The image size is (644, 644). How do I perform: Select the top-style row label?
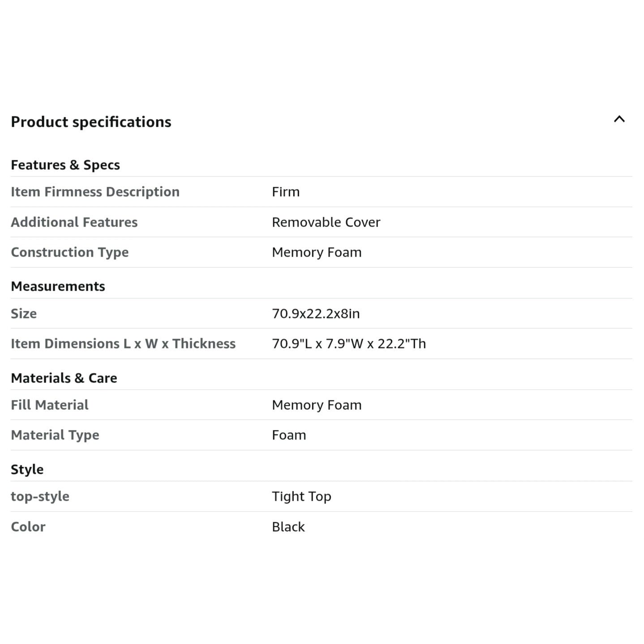[x=40, y=496]
